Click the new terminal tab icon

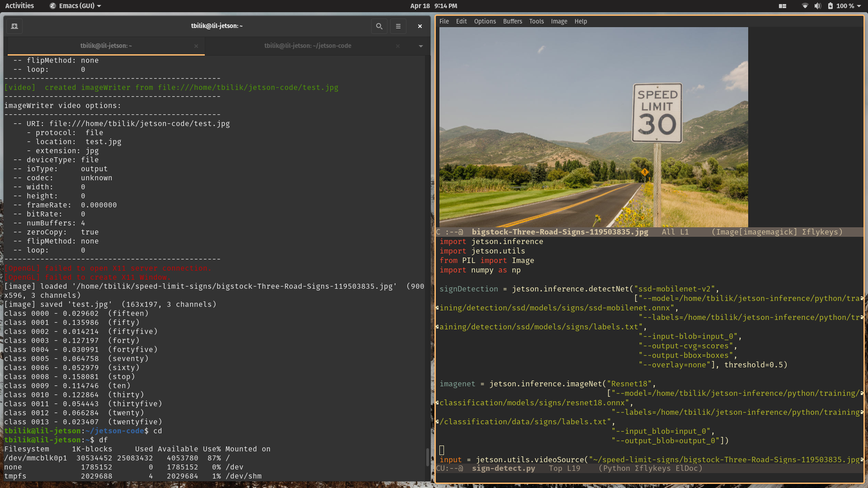pyautogui.click(x=14, y=26)
